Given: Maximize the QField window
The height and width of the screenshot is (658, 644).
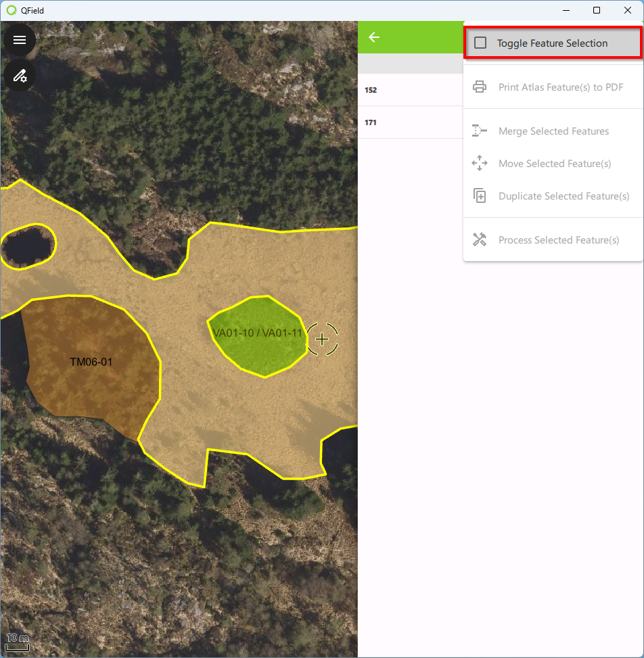Looking at the screenshot, I should (x=597, y=10).
